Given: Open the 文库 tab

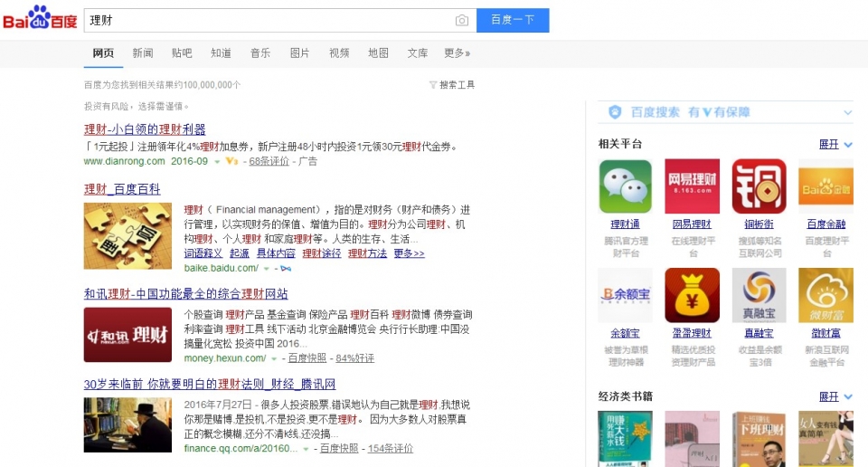Looking at the screenshot, I should pos(418,53).
